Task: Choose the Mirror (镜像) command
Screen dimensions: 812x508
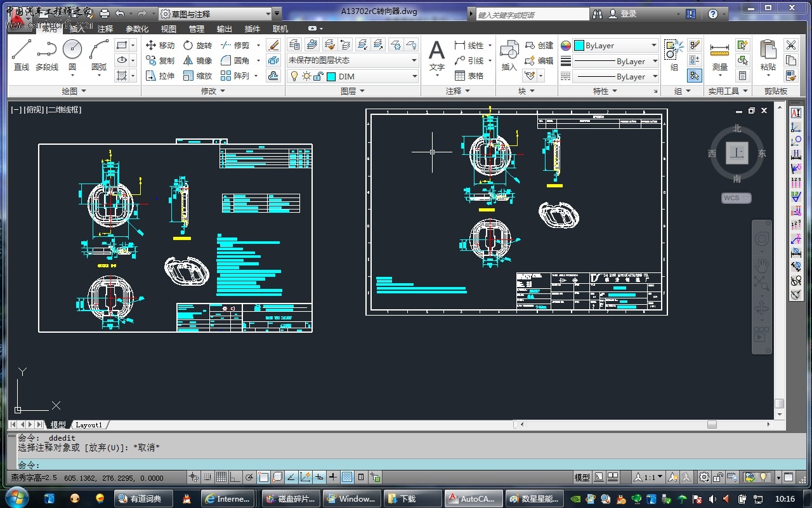Action: 197,60
